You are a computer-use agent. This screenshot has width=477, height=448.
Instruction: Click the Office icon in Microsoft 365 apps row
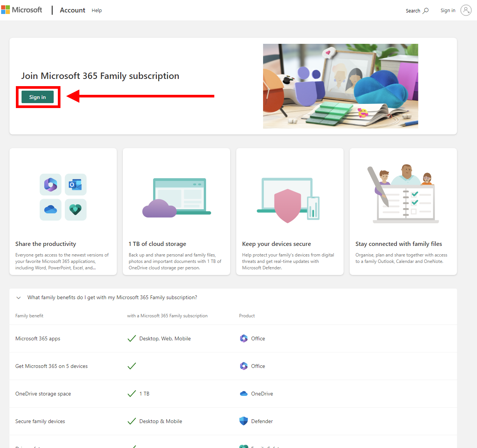click(x=244, y=338)
